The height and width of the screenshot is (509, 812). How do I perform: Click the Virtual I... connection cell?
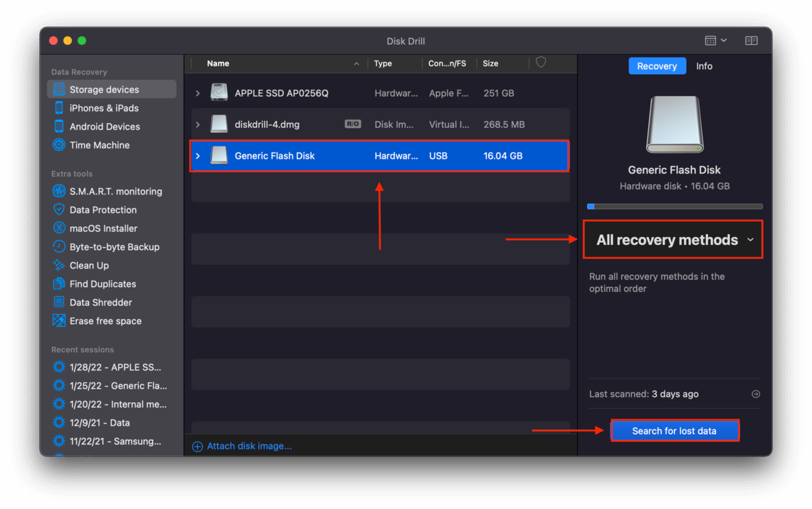click(x=449, y=125)
